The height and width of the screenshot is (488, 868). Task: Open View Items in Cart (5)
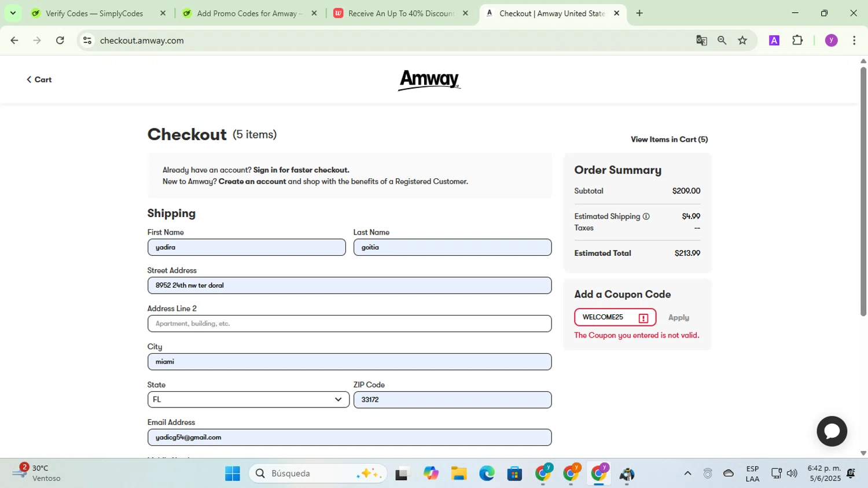pos(669,140)
